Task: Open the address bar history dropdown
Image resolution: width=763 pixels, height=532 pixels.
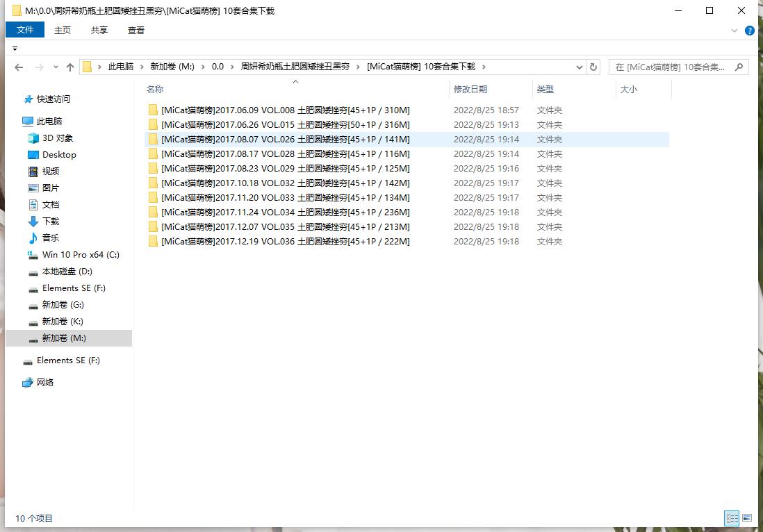Action: (x=579, y=67)
